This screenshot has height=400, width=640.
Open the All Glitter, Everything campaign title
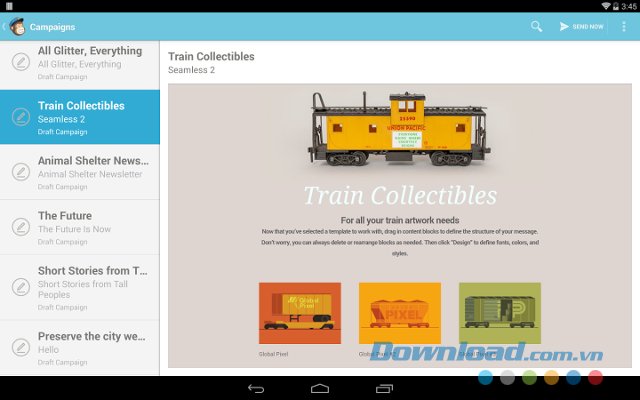click(90, 51)
